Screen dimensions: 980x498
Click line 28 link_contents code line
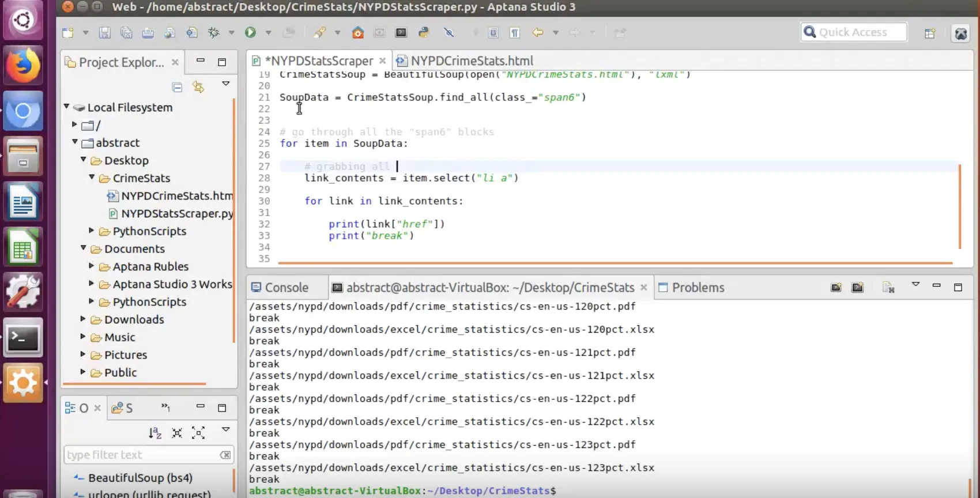pyautogui.click(x=412, y=178)
